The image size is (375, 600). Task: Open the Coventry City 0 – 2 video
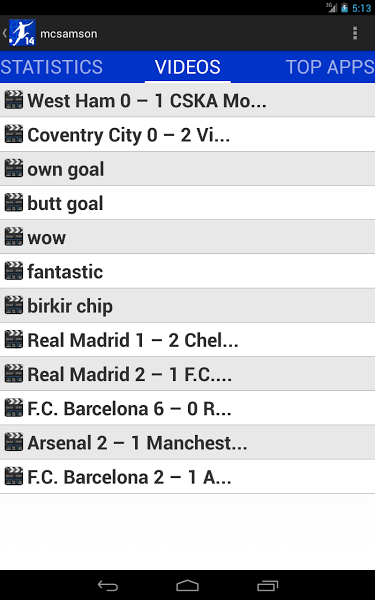click(188, 134)
